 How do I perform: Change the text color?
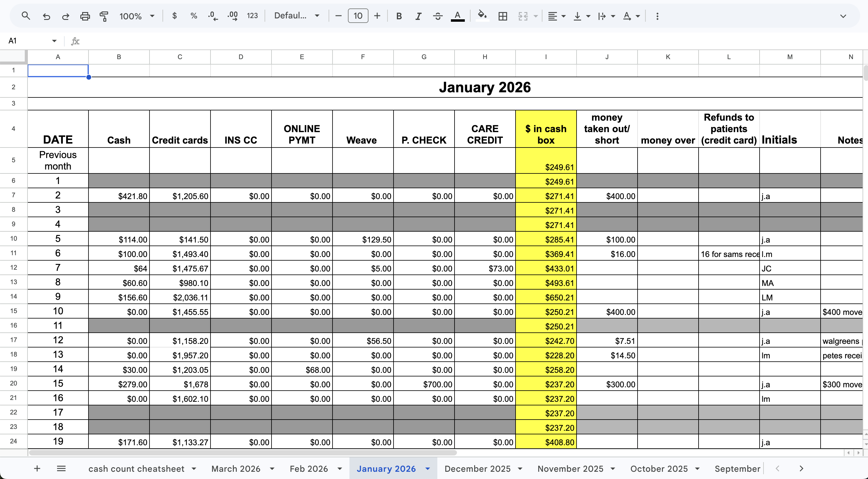coord(458,16)
